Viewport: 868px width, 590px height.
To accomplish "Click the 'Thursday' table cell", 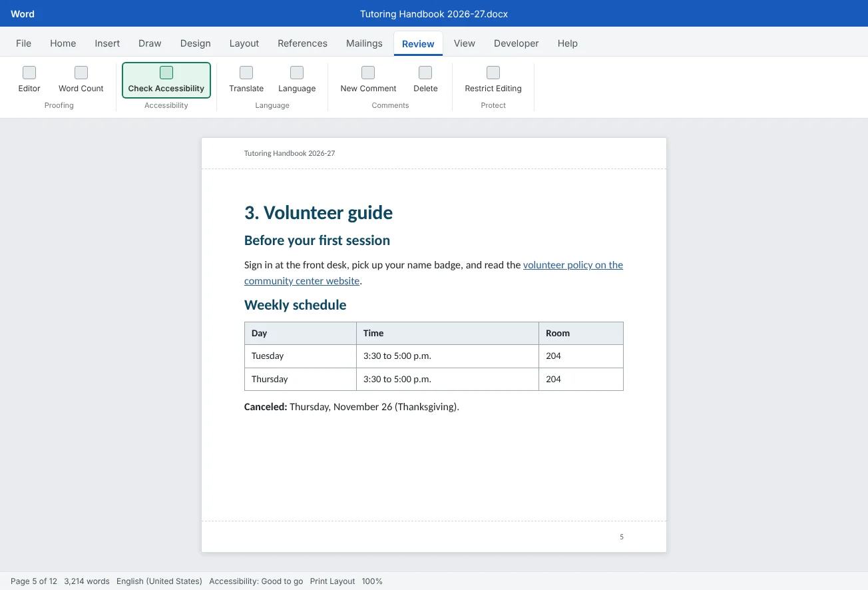I will tap(300, 380).
